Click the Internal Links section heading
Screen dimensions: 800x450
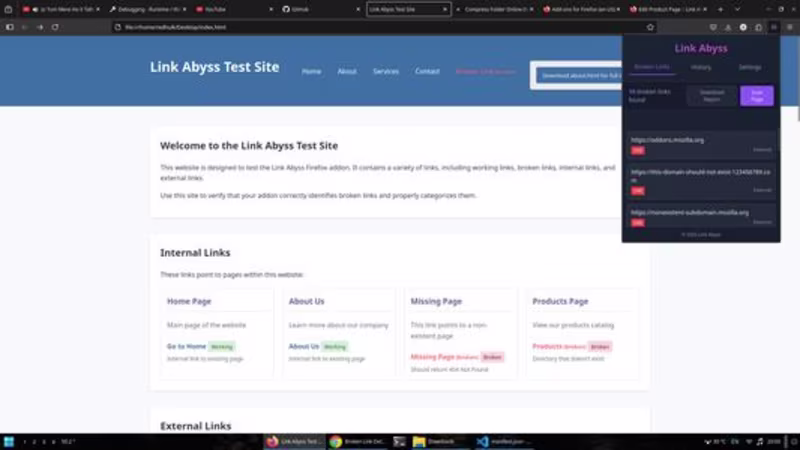(195, 253)
